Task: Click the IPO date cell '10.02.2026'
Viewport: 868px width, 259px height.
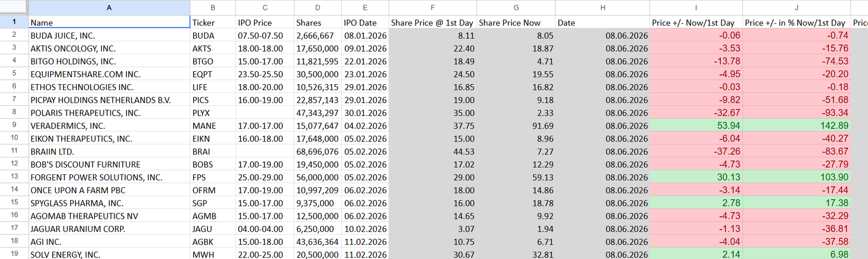Action: pos(365,229)
